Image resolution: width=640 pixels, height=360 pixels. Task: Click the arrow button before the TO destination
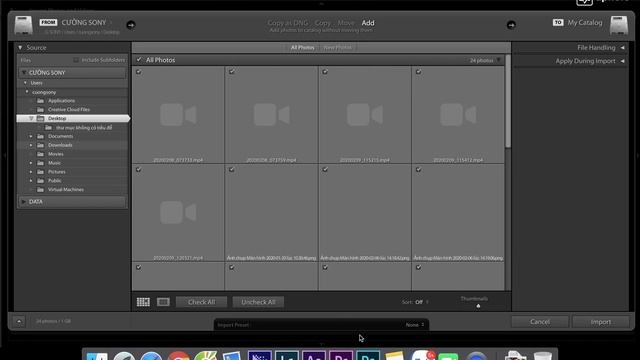[x=511, y=25]
